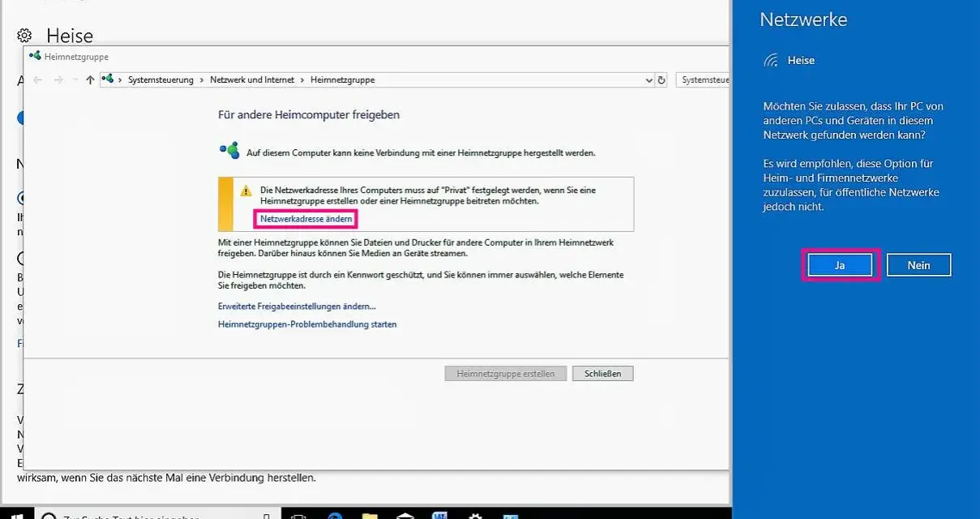The width and height of the screenshot is (980, 519).
Task: Click the Netzwerke panel heading
Action: (803, 20)
